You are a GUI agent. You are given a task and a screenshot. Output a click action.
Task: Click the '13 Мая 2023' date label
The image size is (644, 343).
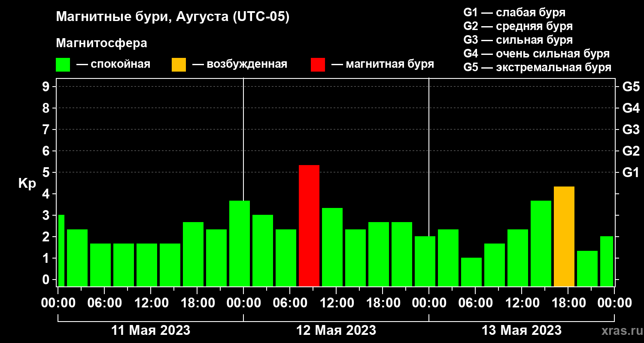point(522,330)
